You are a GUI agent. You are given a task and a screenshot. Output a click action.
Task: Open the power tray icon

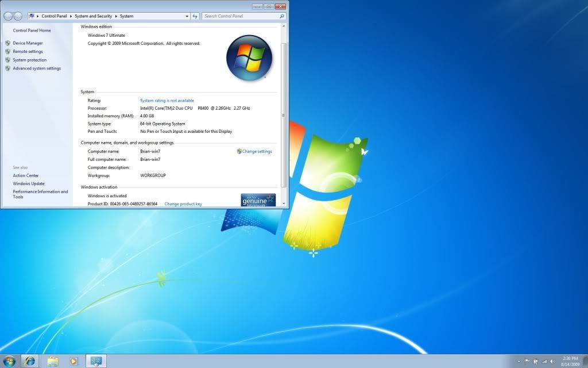tap(536, 361)
